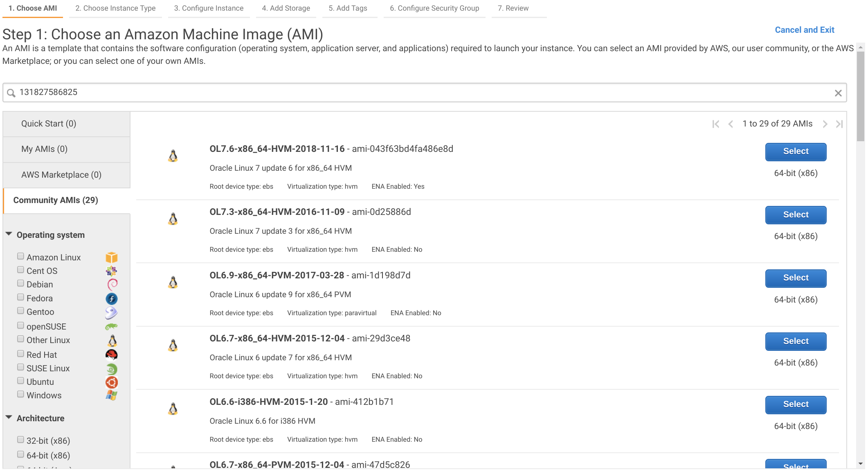The image size is (868, 472).
Task: Select the OL6.7-x86_64-HVM-2015-12-04 AMI
Action: [796, 341]
